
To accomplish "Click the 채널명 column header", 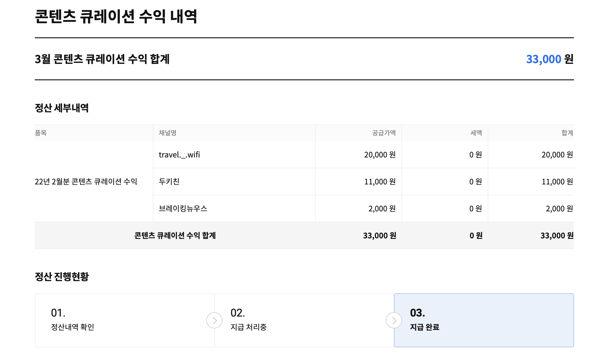I will 168,133.
